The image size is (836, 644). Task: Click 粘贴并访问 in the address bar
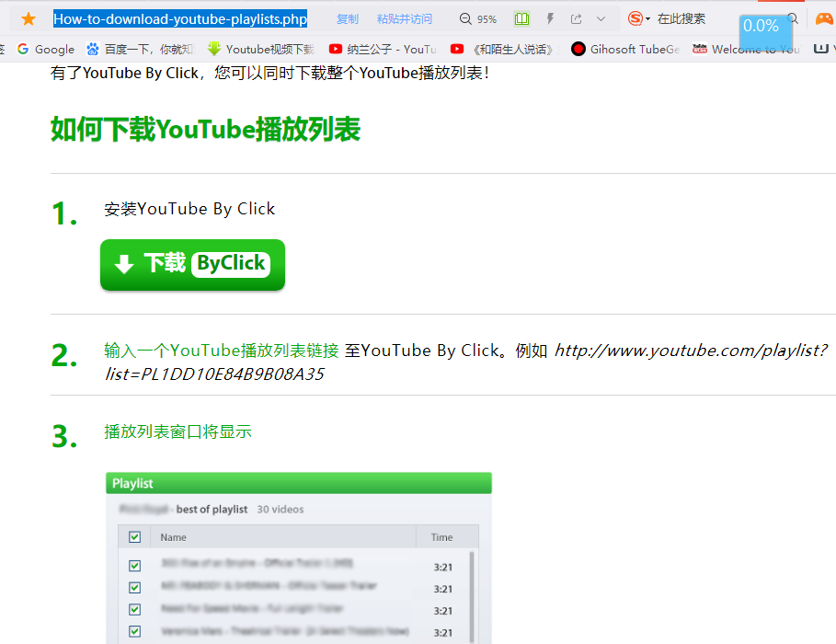tap(404, 19)
